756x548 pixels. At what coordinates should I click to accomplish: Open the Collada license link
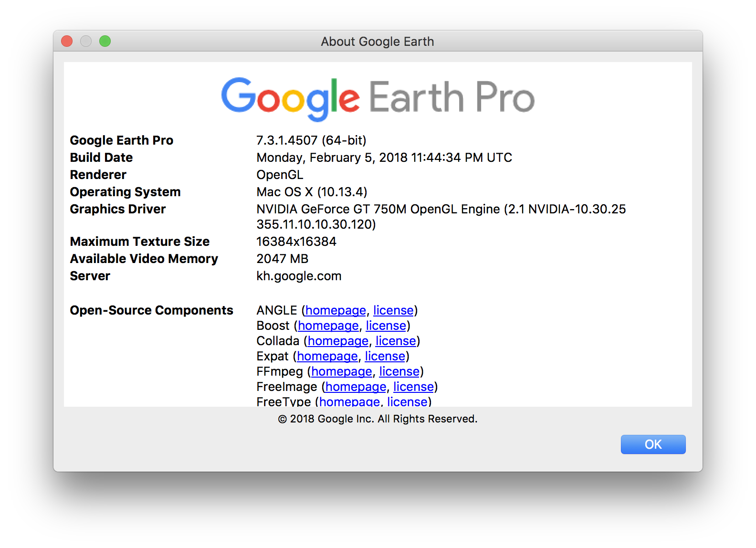coord(396,341)
